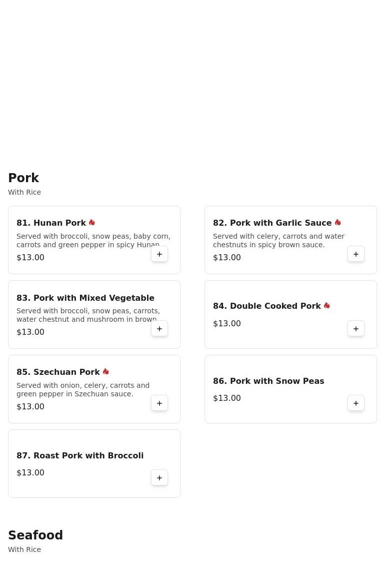Viewport: 385px width, 588px height.
Task: Click spicy flame icon beside Hunan Pork
Action: (92, 223)
